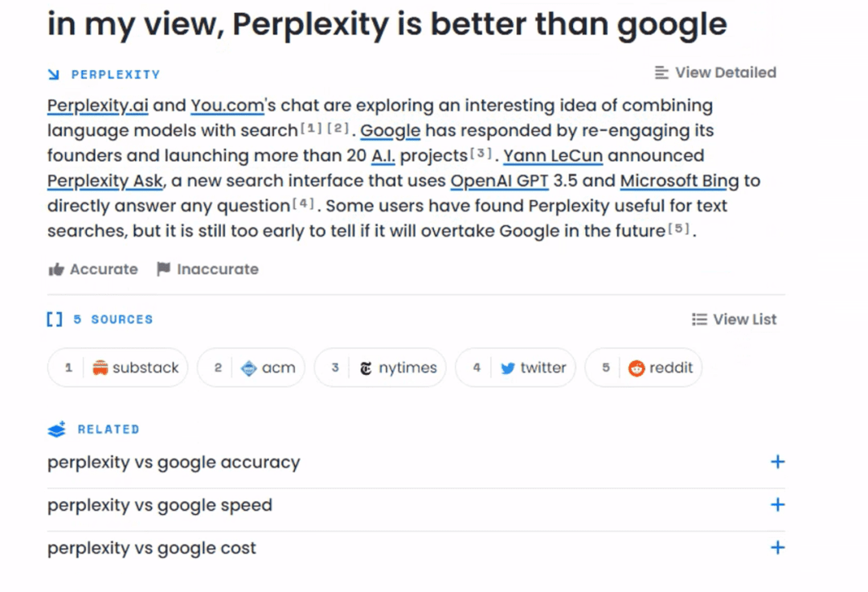Click the Yann LeCun link
This screenshot has width=868, height=592.
pos(553,155)
